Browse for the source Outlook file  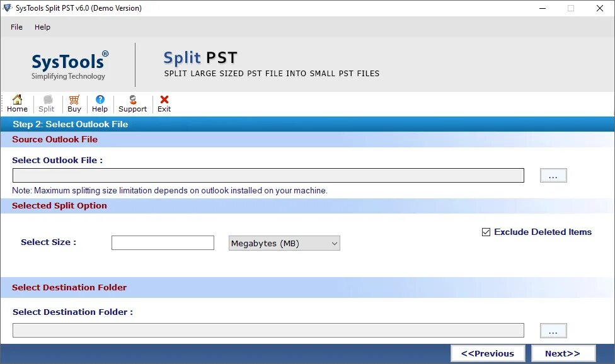(x=553, y=176)
